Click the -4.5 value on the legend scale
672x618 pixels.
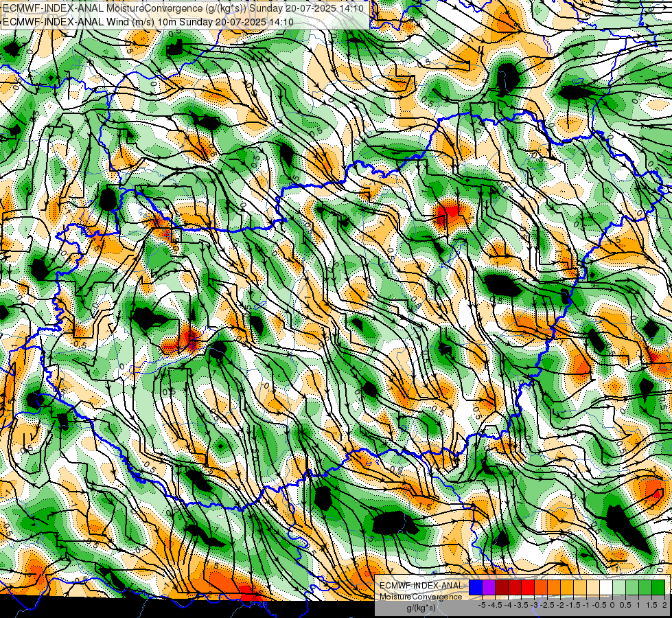[496, 605]
